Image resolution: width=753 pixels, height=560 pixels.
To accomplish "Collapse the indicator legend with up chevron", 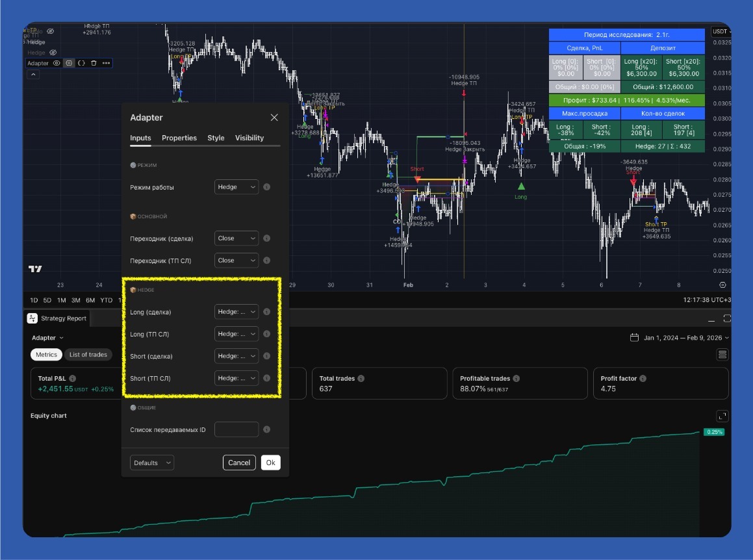I will coord(33,75).
